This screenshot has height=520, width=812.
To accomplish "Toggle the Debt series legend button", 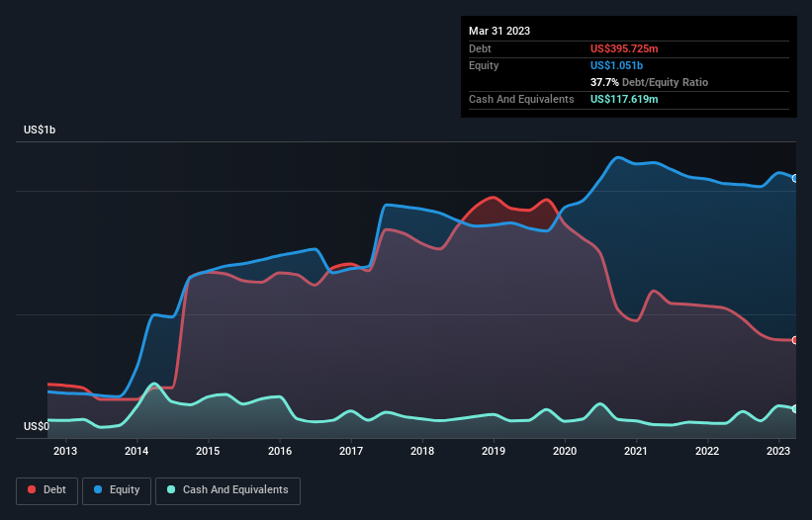I will (x=46, y=490).
